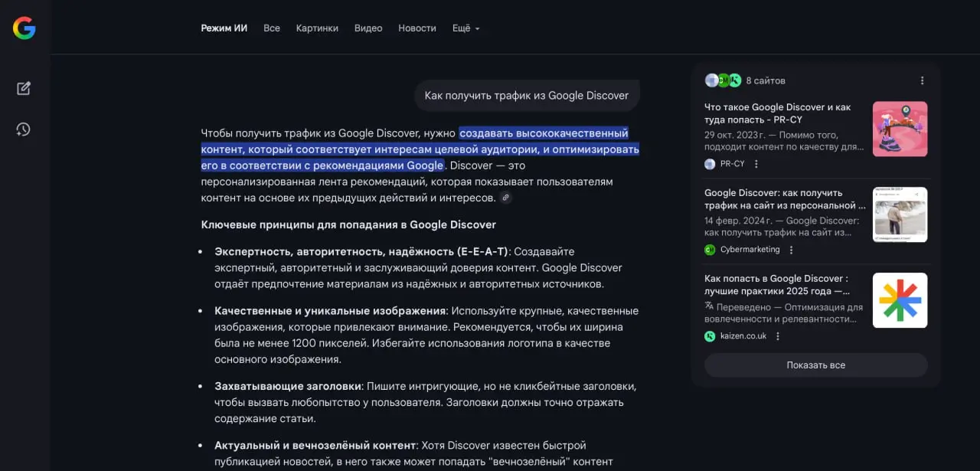This screenshot has width=980, height=471.
Task: Click the bold text 'Экспертность, авторитетность, надёжность (E-E-A-T)'
Action: pyautogui.click(x=361, y=252)
